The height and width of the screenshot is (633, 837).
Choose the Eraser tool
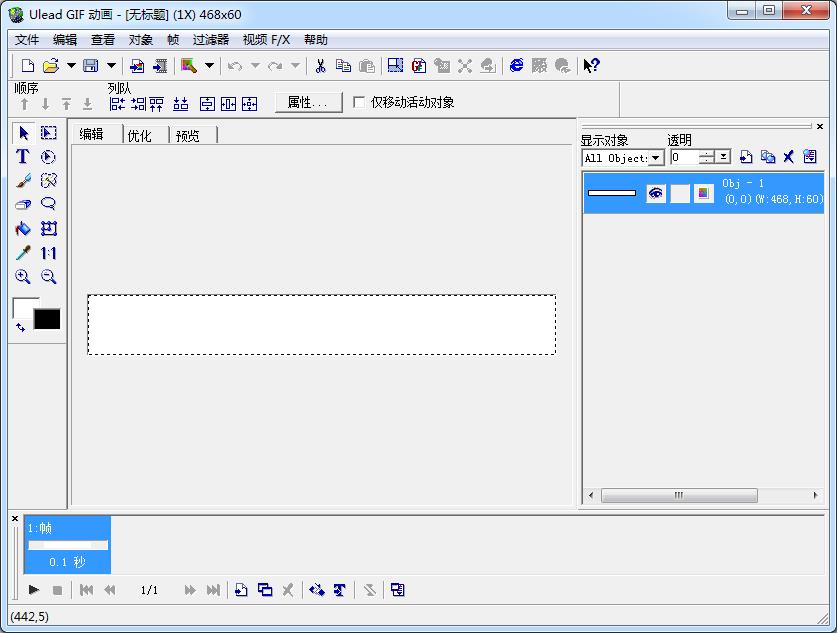click(x=22, y=205)
